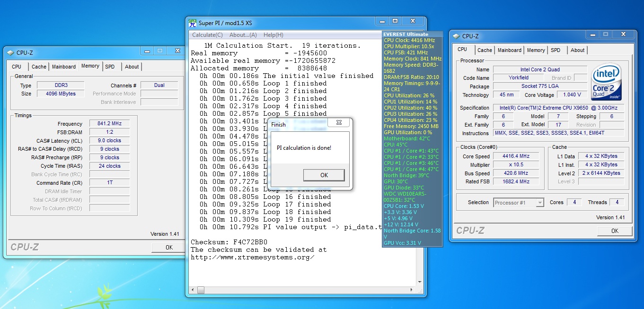Open the Mainboard tab in the CPU-Z Memory window

coord(64,67)
